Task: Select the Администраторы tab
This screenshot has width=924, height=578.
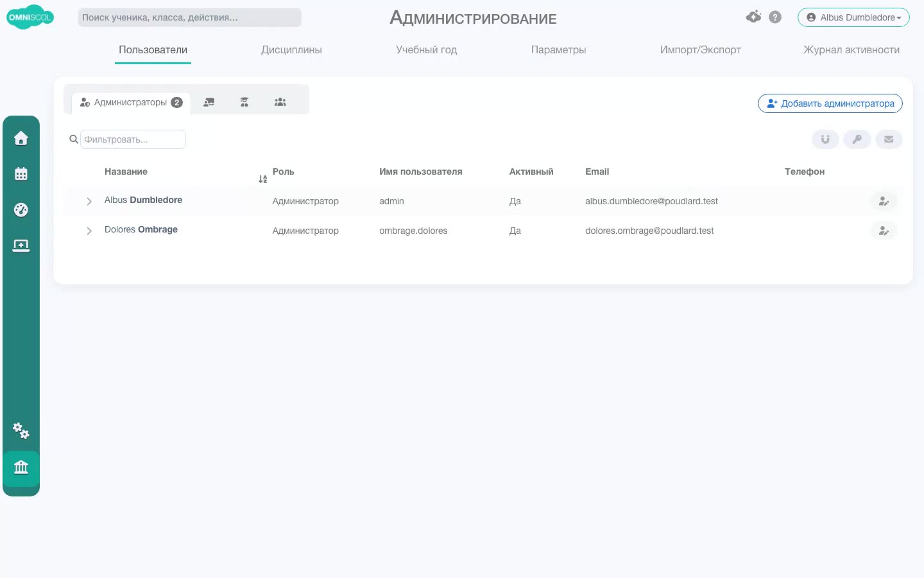Action: [x=131, y=103]
